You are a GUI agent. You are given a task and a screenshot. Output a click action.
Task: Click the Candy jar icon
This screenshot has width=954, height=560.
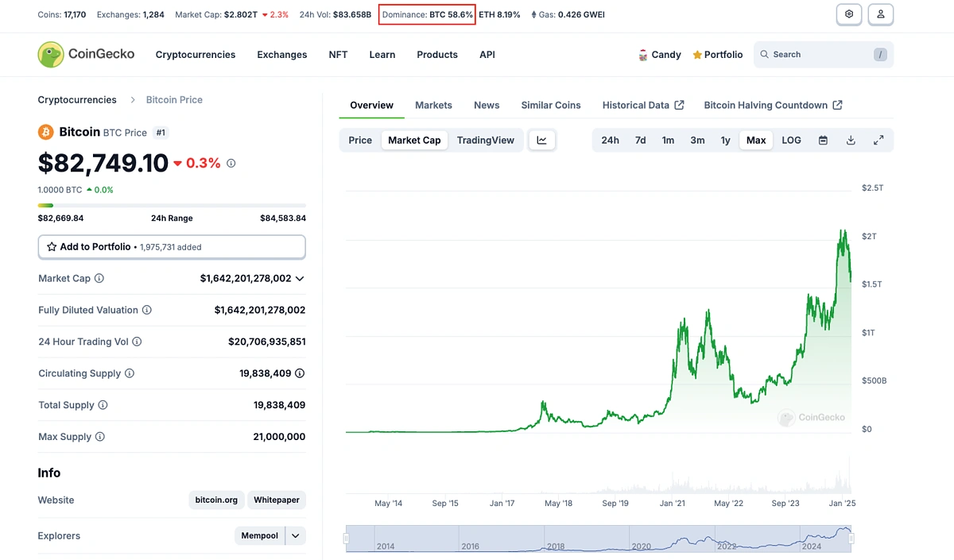point(643,55)
